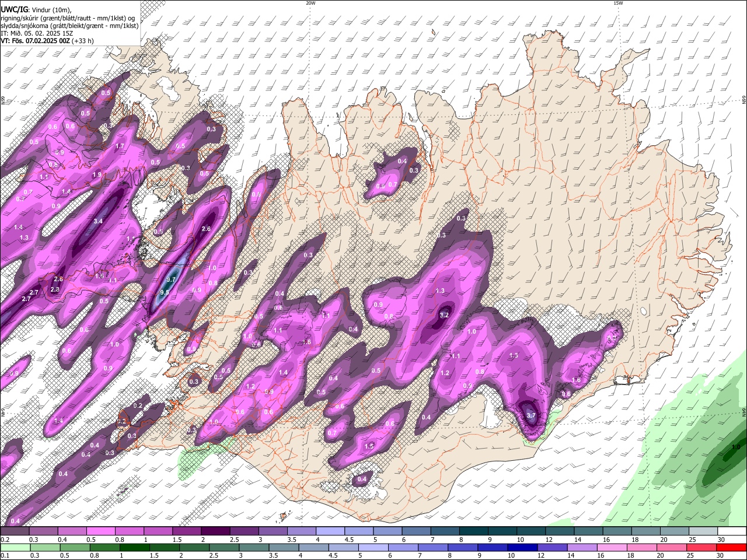Select the 30 bright red rain swatch
Image resolution: width=747 pixels, height=560 pixels.
731,547
